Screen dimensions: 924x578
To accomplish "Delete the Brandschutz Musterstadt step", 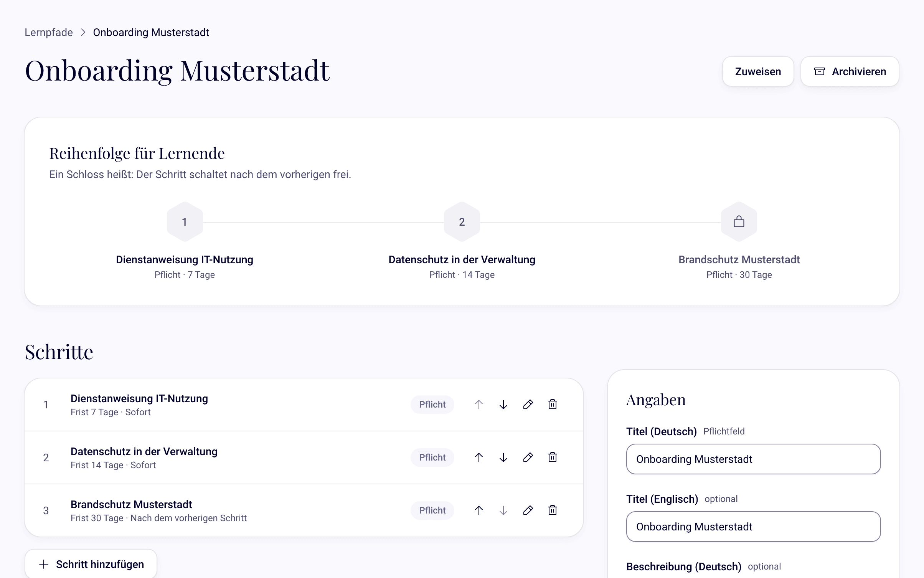I will click(552, 510).
